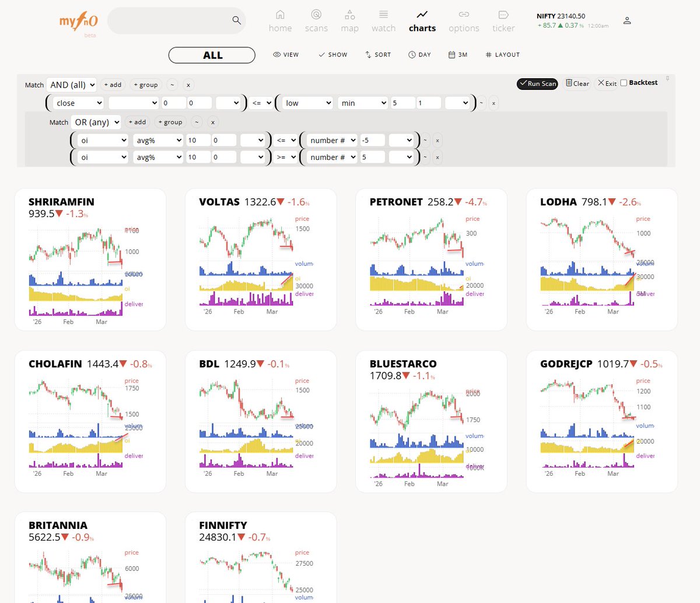The image size is (700, 603).
Task: Toggle the OR group's tilde button
Action: tap(197, 122)
